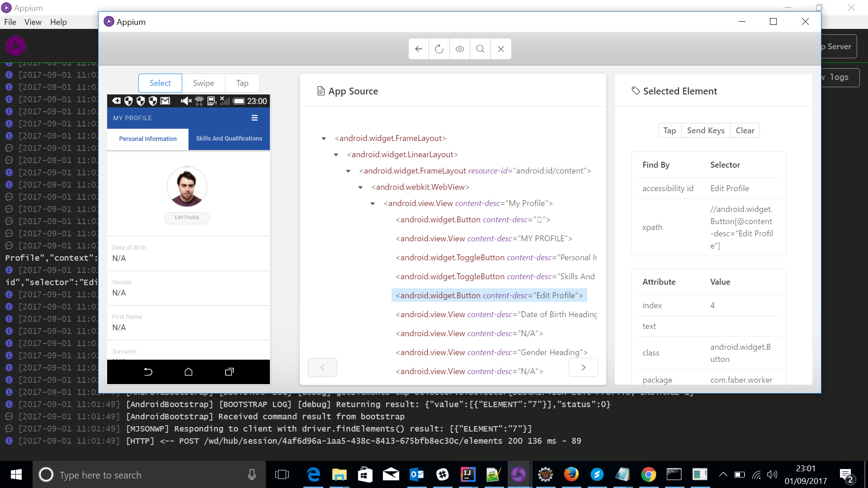Collapse the My Profile android.view.View node
This screenshot has height=488, width=868.
373,204
